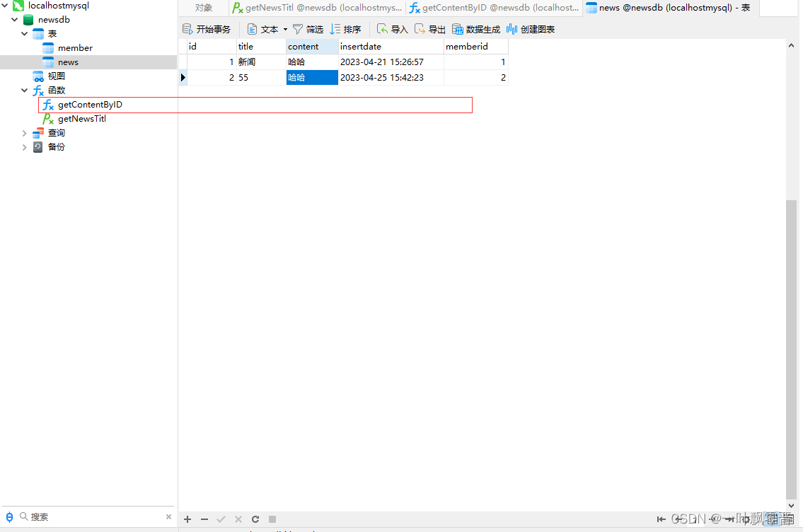Switch to the getNewsTitl procedure tab

point(317,8)
